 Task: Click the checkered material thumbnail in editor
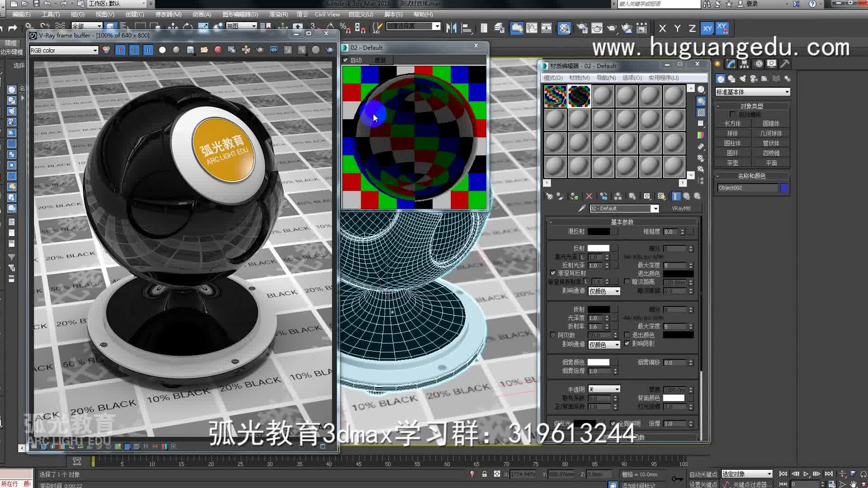(554, 95)
